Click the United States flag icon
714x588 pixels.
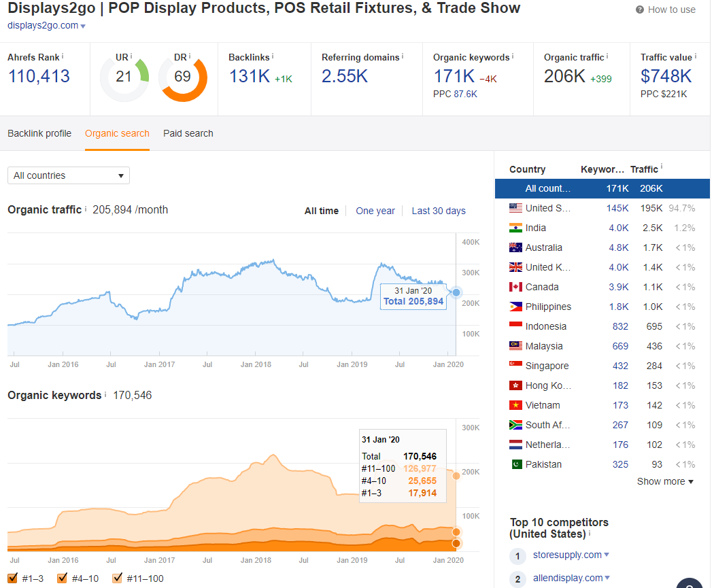point(515,208)
